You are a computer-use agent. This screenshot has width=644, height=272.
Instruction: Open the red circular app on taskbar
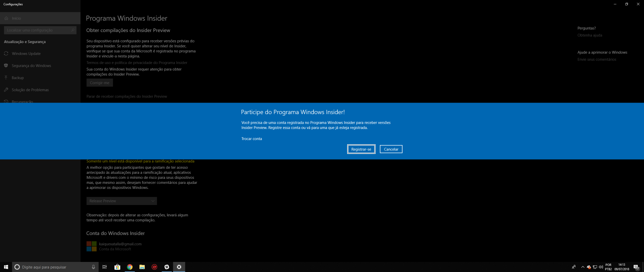154,267
